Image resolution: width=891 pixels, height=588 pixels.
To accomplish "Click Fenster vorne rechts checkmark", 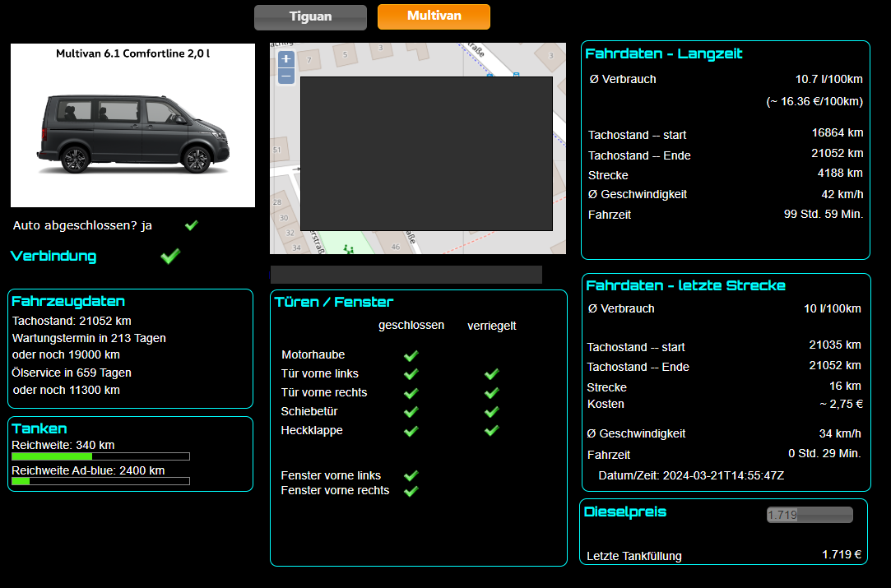I will point(411,491).
